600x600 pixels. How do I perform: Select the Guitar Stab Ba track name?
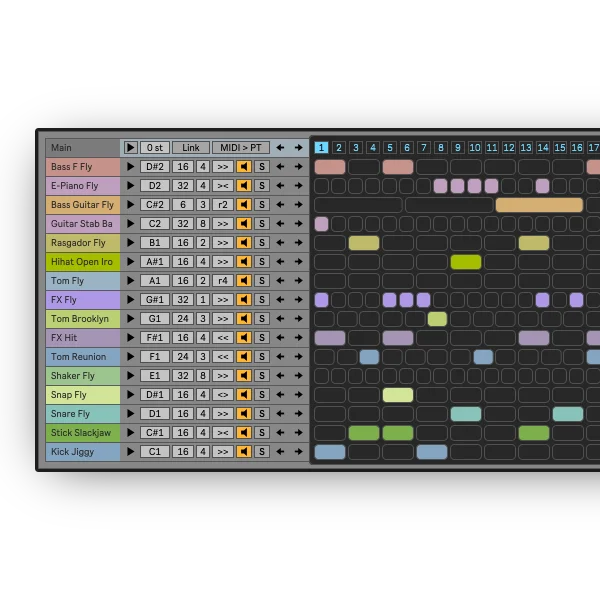point(83,223)
